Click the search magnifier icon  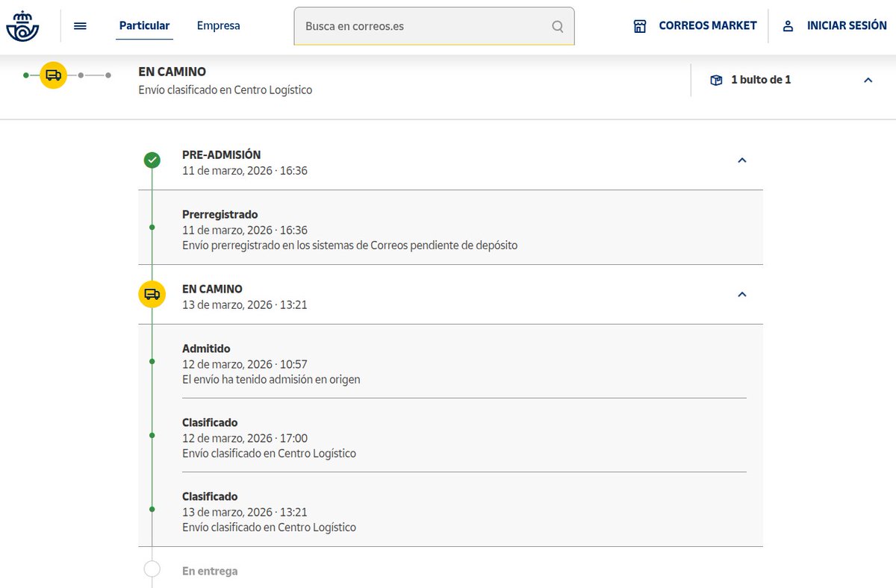pos(558,26)
